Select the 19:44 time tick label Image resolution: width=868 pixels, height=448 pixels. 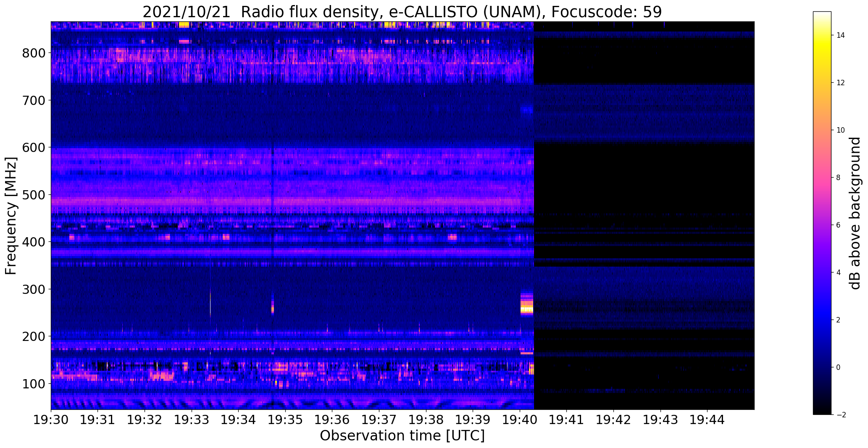708,420
